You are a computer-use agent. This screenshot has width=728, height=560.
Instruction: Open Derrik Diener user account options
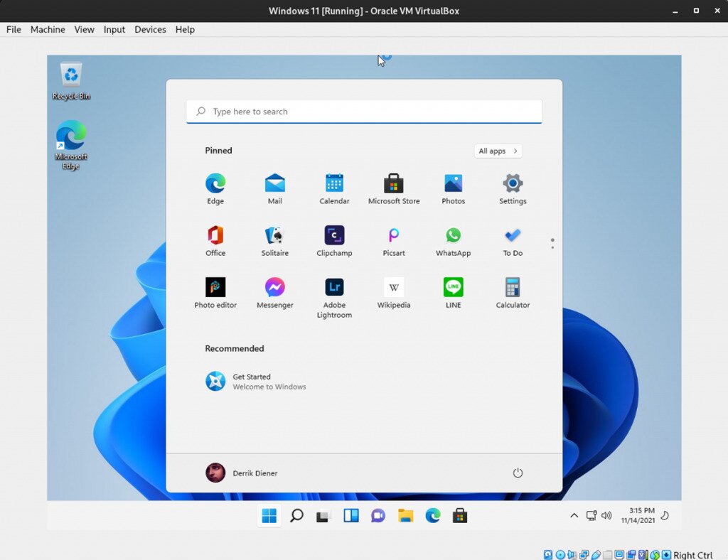(x=242, y=473)
